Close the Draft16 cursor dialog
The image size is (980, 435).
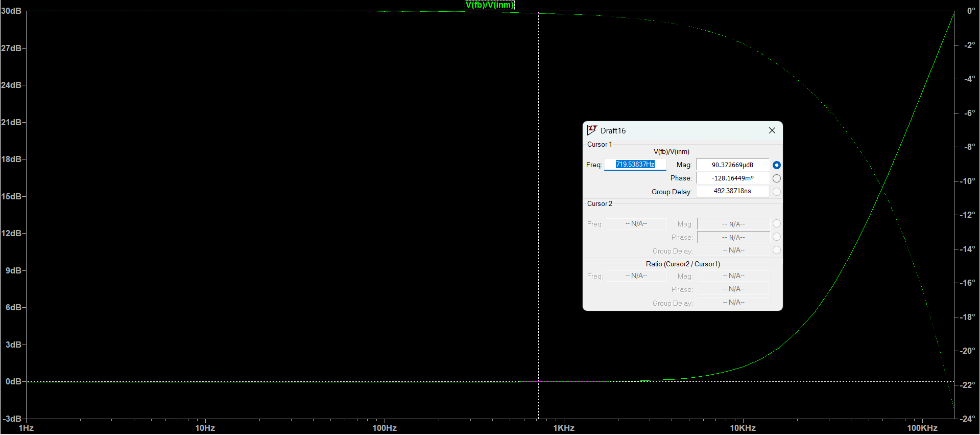pos(772,130)
